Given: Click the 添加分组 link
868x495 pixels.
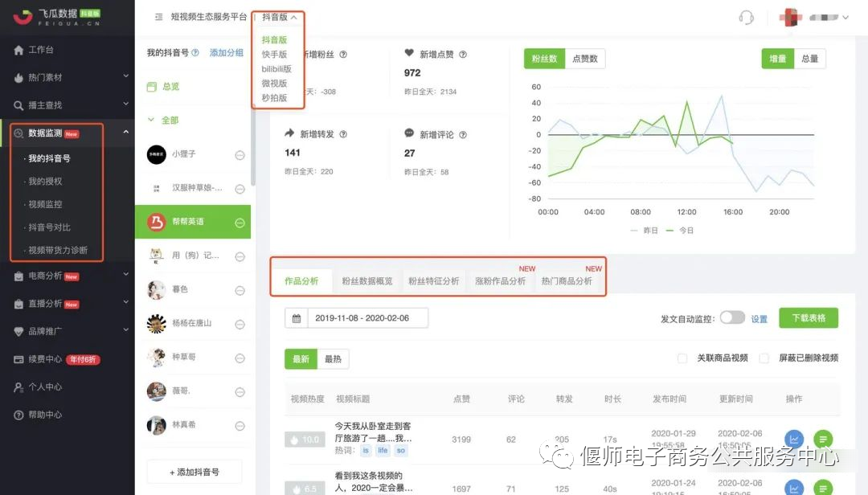Looking at the screenshot, I should tap(227, 52).
